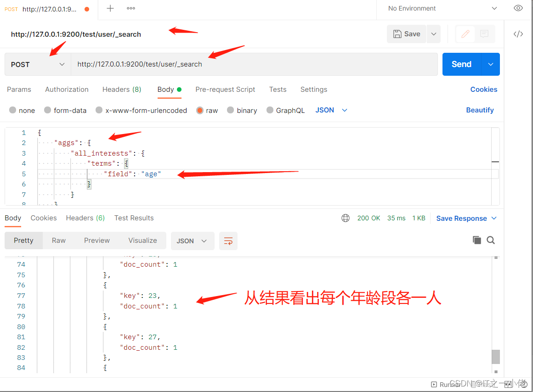This screenshot has width=533, height=392.
Task: Open the response Cookies tab
Action: pyautogui.click(x=44, y=218)
